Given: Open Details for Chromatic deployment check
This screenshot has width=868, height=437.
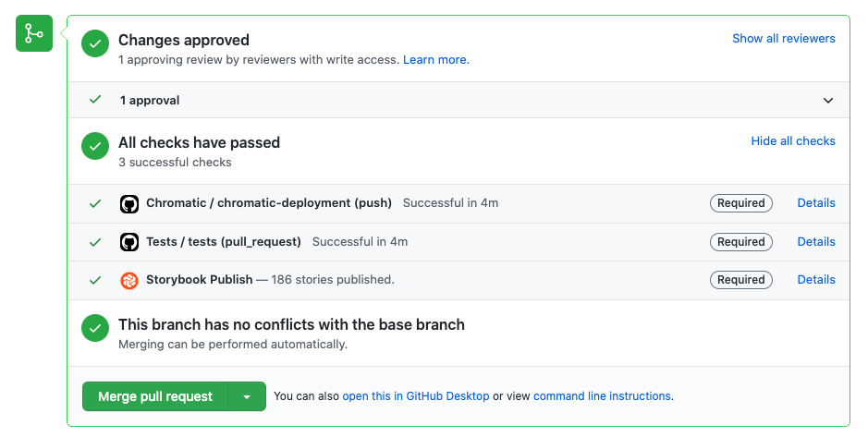Looking at the screenshot, I should pos(816,203).
